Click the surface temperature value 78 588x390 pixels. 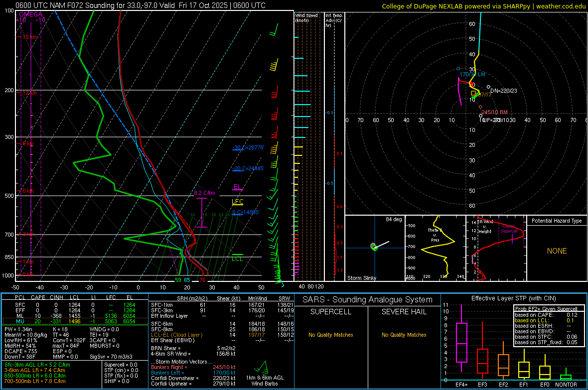(x=202, y=280)
